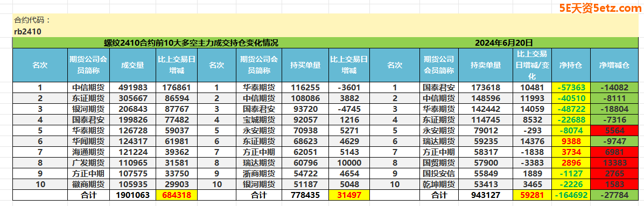Click the date cell 2024年6月20日
644x206 pixels.
[504, 42]
